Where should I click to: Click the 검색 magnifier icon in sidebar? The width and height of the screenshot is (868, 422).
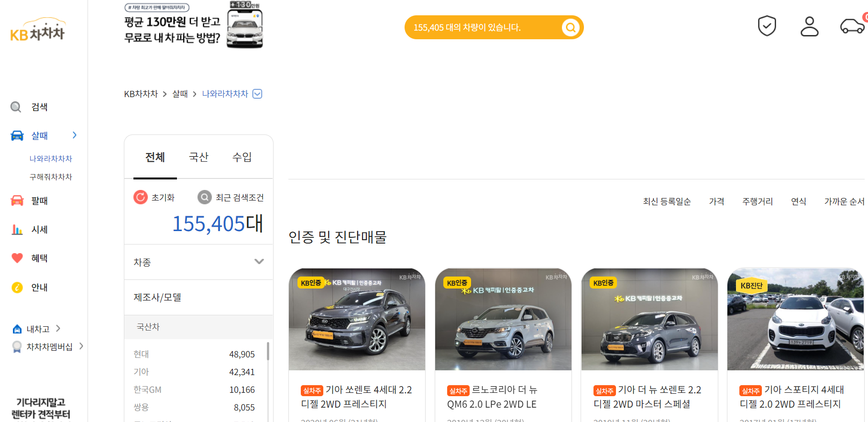click(x=16, y=107)
